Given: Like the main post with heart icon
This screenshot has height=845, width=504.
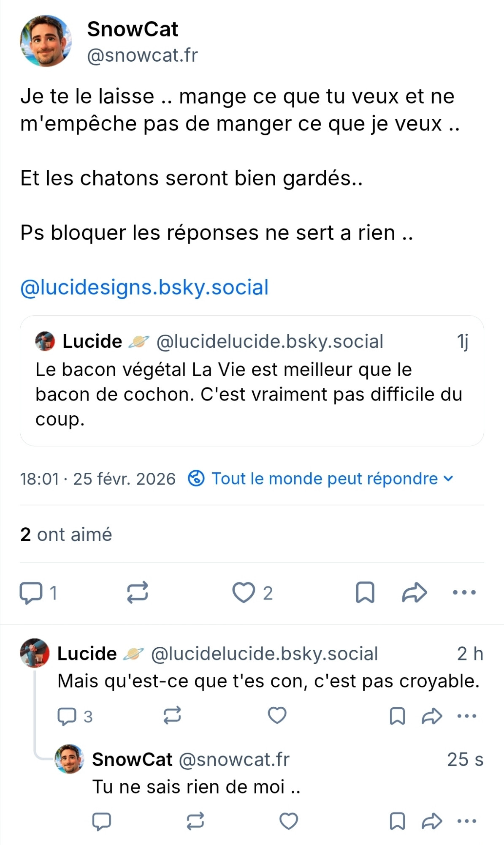Looking at the screenshot, I should click(244, 592).
